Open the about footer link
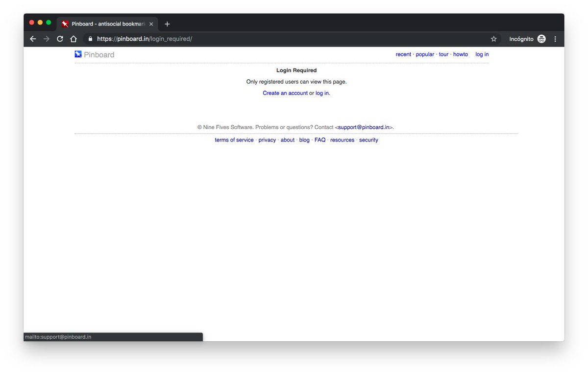588x375 pixels. pyautogui.click(x=288, y=140)
